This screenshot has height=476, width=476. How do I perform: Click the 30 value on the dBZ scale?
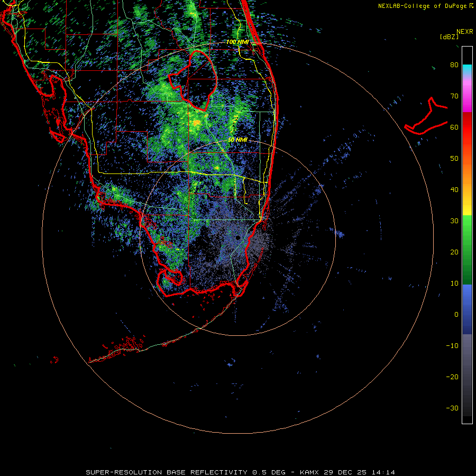(454, 221)
